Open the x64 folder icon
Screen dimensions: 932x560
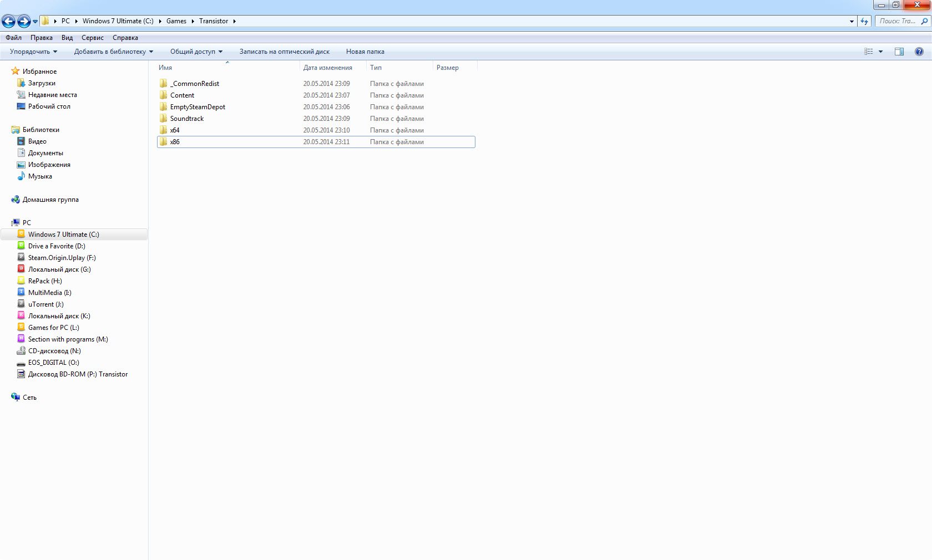[x=164, y=130]
